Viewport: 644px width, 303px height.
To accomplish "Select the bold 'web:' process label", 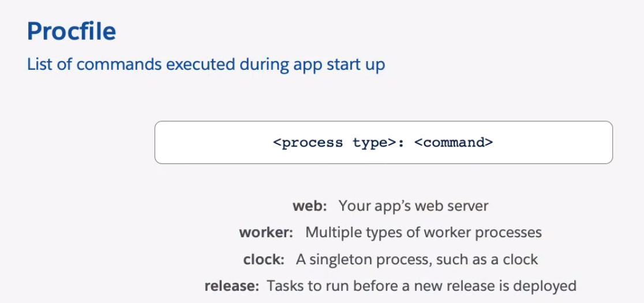I will [x=310, y=205].
